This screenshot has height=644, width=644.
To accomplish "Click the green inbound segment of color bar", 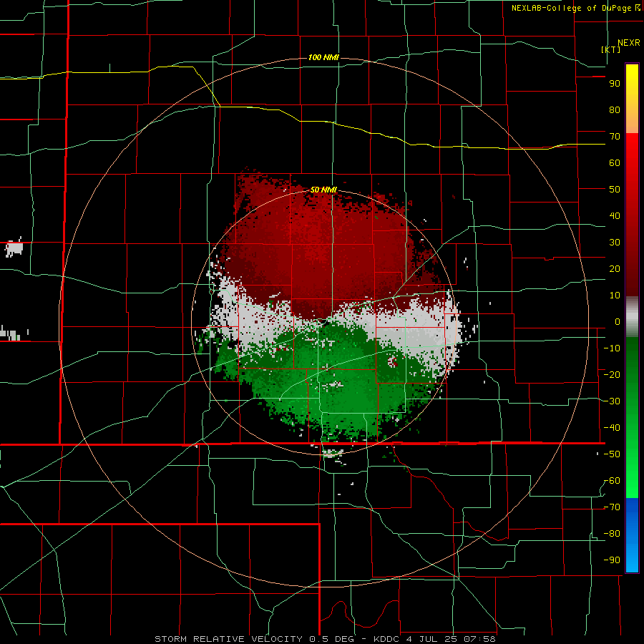I will [x=632, y=417].
